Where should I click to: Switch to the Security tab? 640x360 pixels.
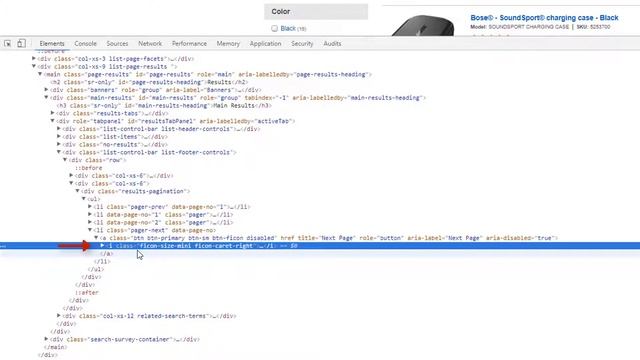(x=302, y=43)
